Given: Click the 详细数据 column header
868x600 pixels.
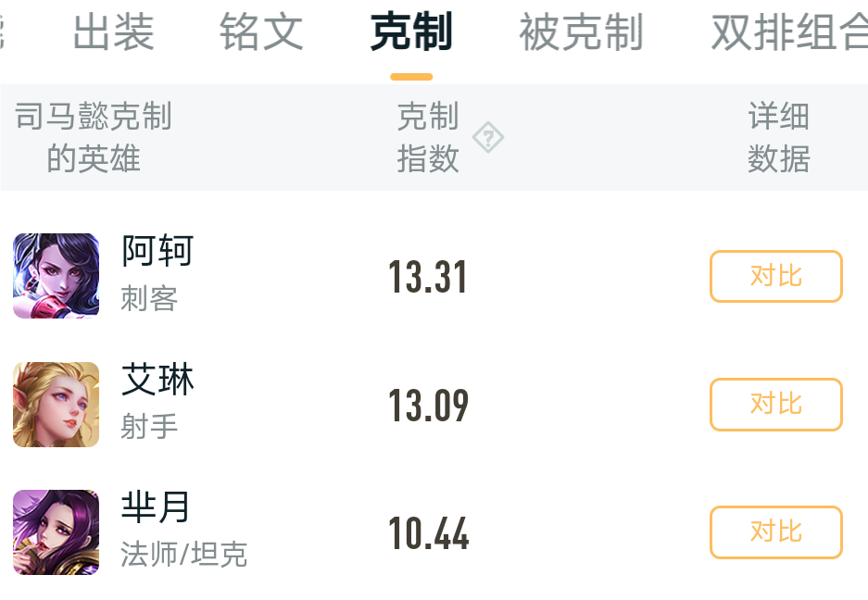Looking at the screenshot, I should [778, 138].
